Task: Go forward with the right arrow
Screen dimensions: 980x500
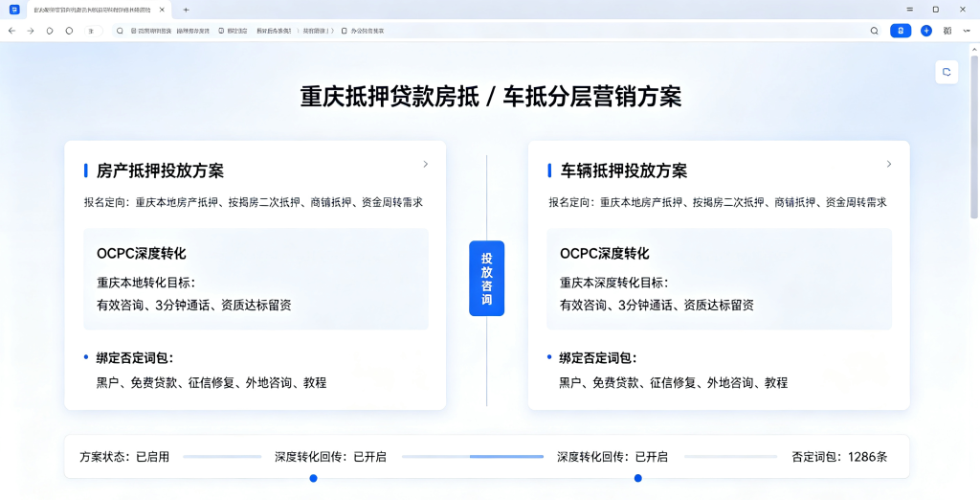Action: [30, 31]
